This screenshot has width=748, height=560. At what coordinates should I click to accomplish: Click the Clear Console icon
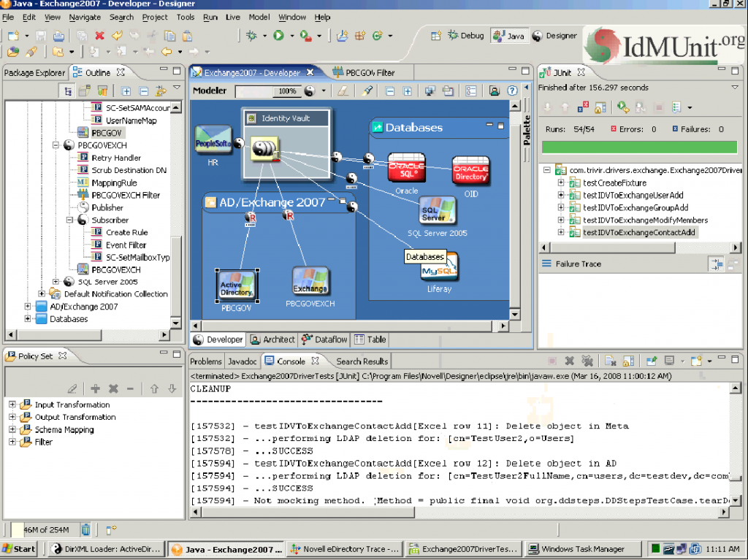610,361
